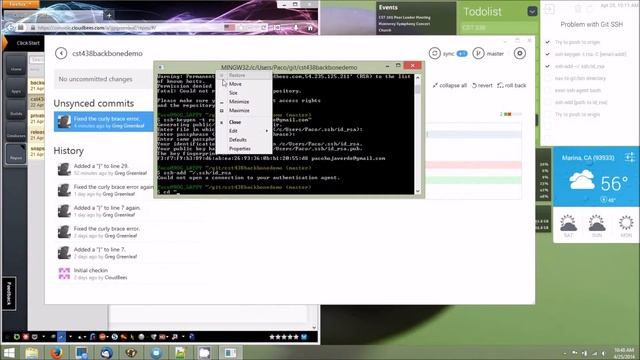Image resolution: width=640 pixels, height=360 pixels.
Task: Click the clock in the system tray
Action: (624, 353)
